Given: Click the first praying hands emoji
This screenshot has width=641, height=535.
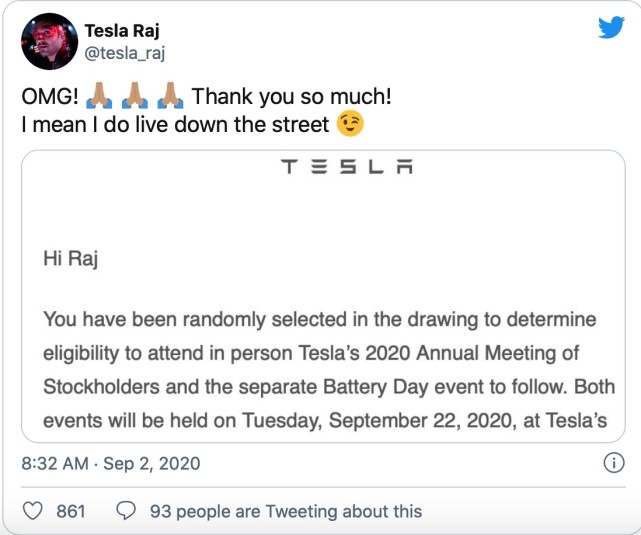Looking at the screenshot, I should (99, 98).
